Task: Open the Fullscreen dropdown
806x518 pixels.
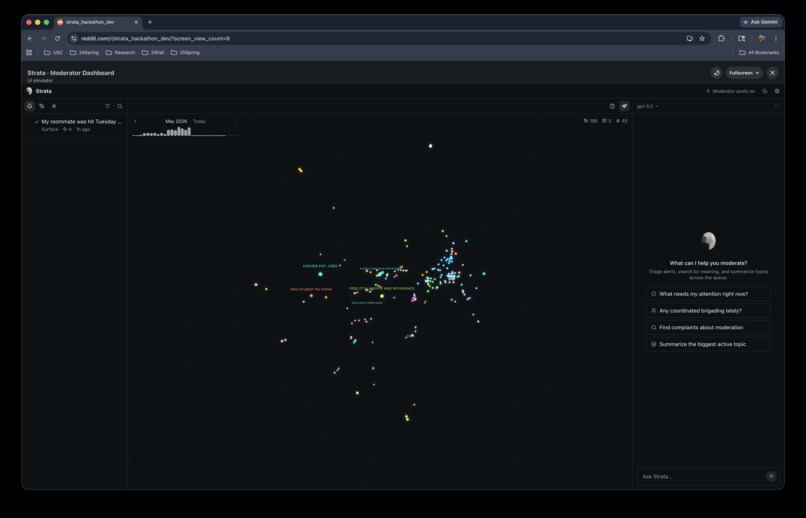Action: tap(744, 73)
